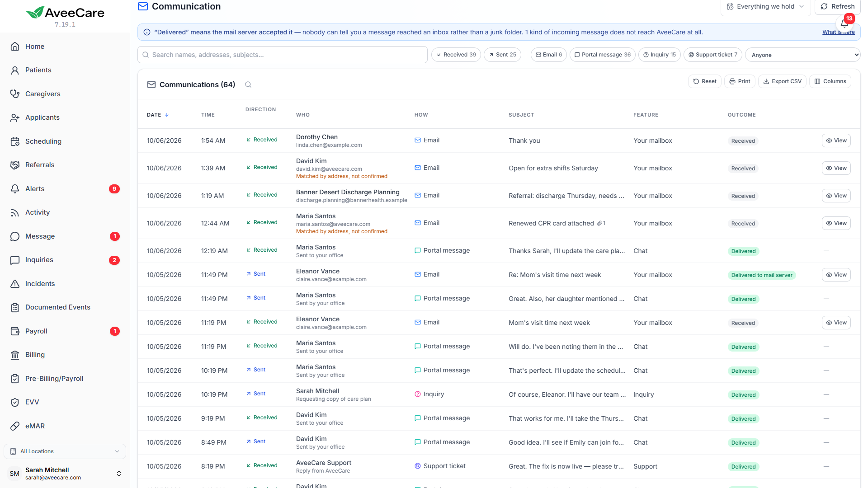
Task: Open the Anyone dropdown
Action: [802, 55]
